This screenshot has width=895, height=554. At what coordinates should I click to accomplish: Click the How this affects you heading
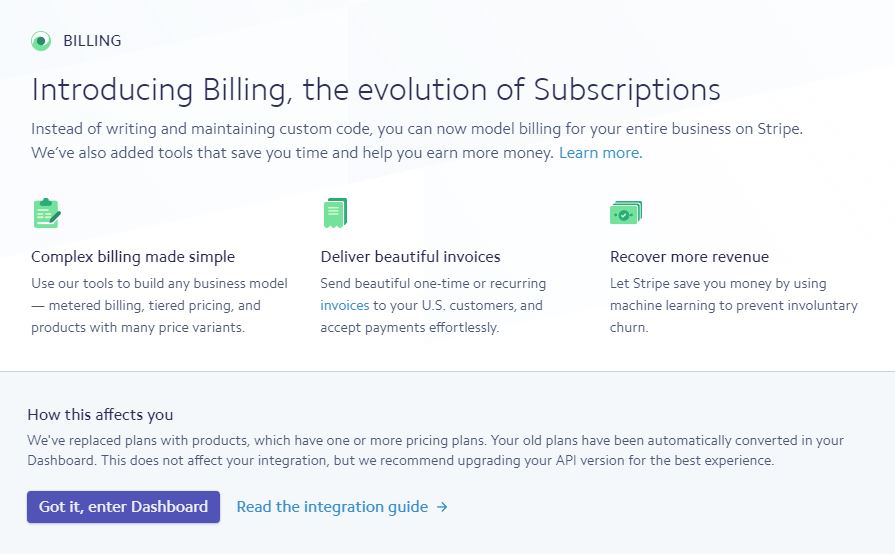100,415
